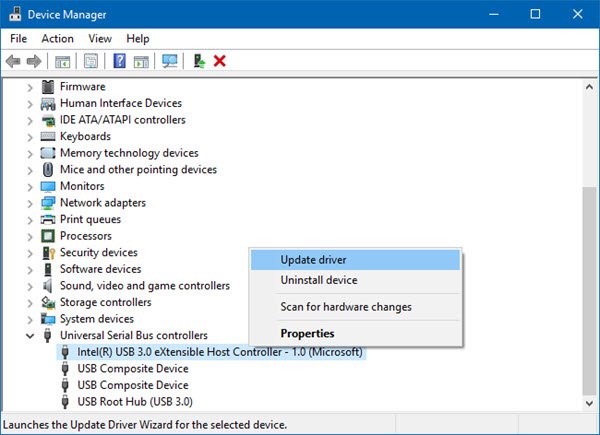Click the Network adapters icon
600x435 pixels.
tap(48, 203)
